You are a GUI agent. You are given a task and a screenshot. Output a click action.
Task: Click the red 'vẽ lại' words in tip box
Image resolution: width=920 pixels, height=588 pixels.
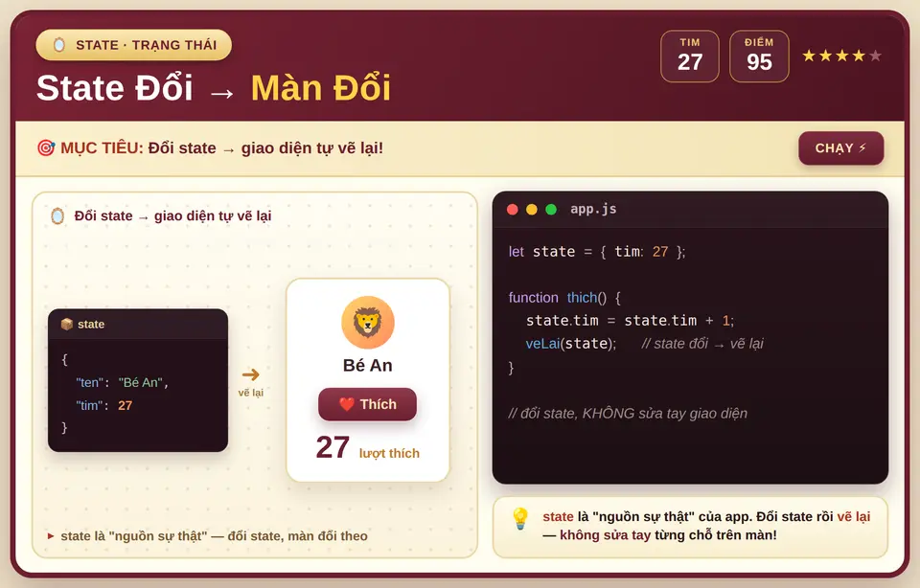tap(854, 516)
